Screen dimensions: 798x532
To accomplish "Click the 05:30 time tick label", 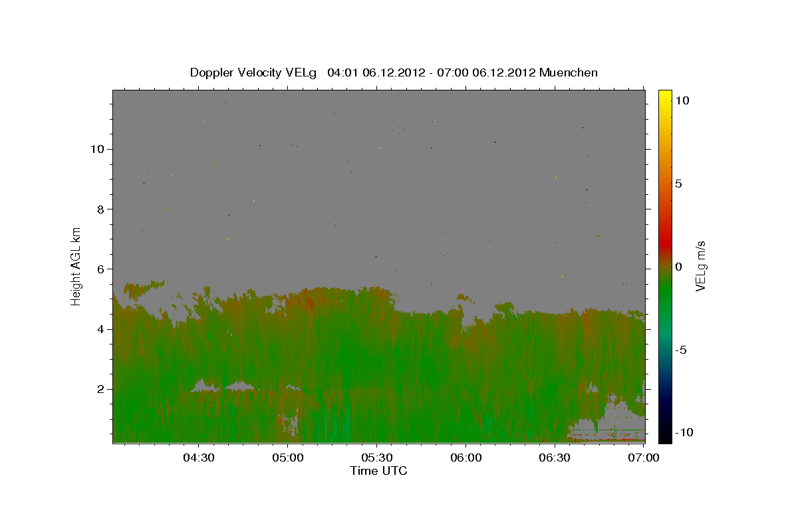I will (377, 458).
